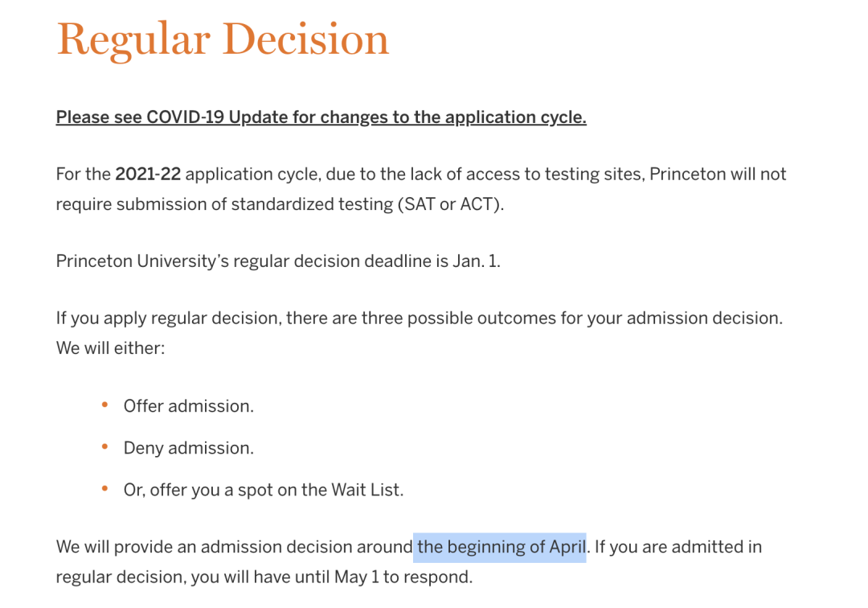Open the COVID-19 Update link
Screen dimensions: 868x608
[x=321, y=117]
